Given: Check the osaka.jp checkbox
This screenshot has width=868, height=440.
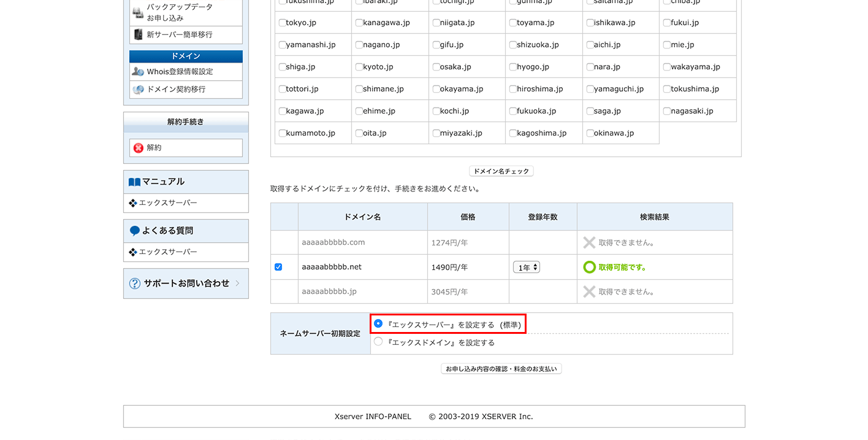Looking at the screenshot, I should (436, 67).
